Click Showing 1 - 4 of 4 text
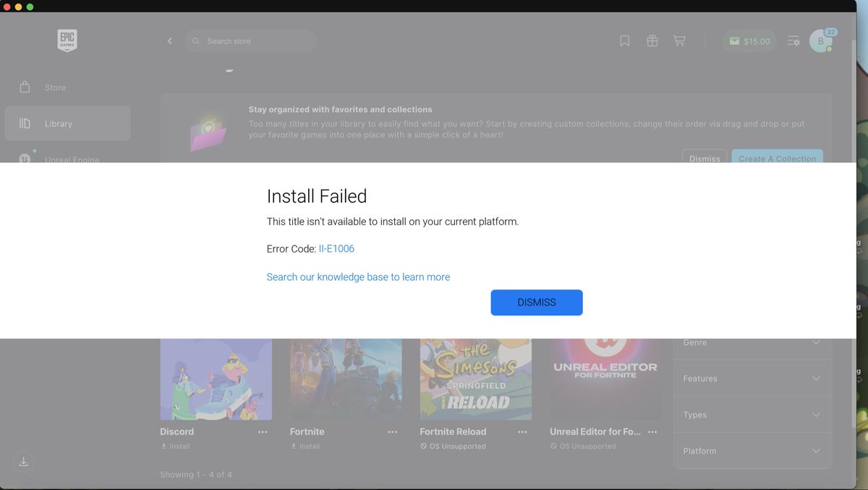This screenshot has width=868, height=490. [196, 475]
